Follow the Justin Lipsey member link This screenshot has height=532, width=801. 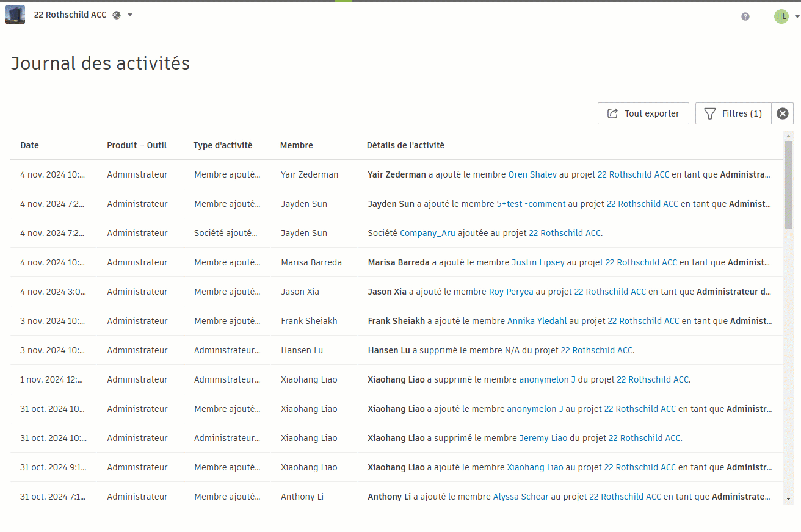click(x=538, y=262)
